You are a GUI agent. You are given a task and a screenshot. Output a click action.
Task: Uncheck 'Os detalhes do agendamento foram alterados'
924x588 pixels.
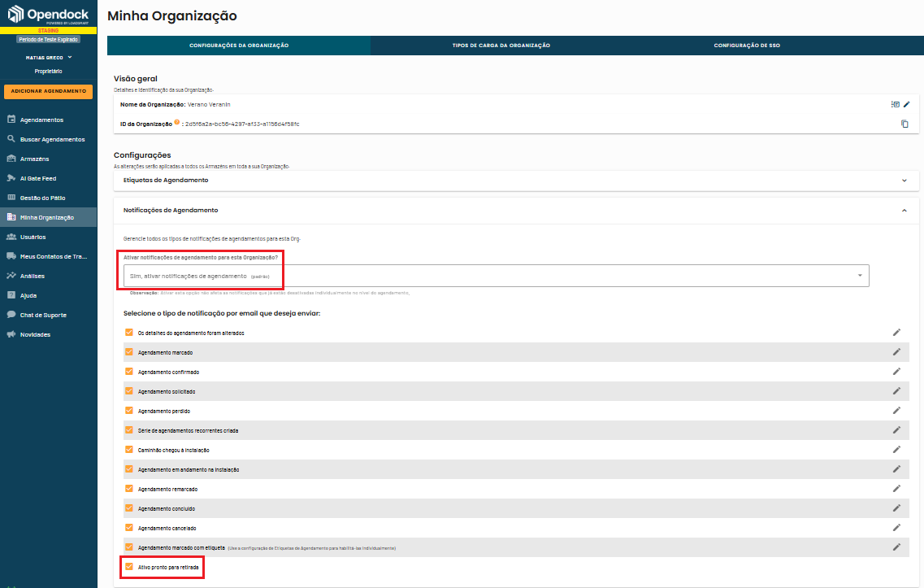coord(129,333)
